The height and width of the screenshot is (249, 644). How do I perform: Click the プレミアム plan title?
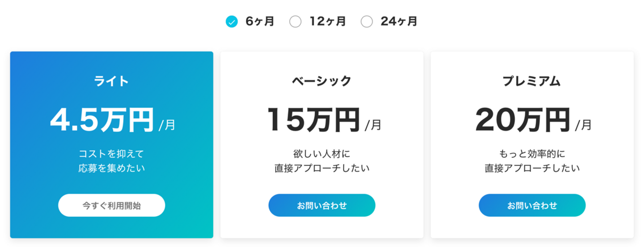point(532,81)
